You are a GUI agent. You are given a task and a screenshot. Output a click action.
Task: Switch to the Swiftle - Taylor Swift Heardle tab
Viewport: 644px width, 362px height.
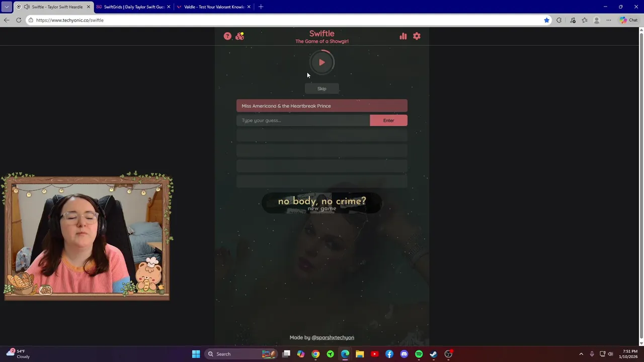[x=53, y=7]
